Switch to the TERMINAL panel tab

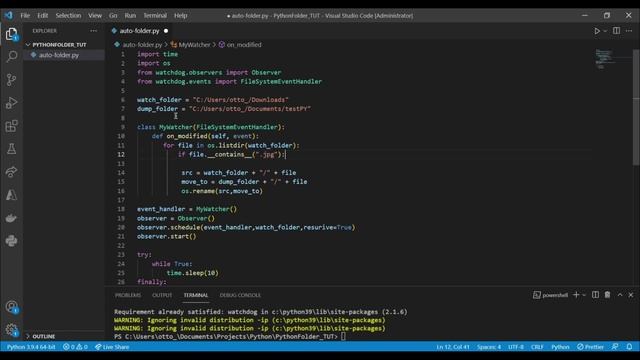point(196,295)
